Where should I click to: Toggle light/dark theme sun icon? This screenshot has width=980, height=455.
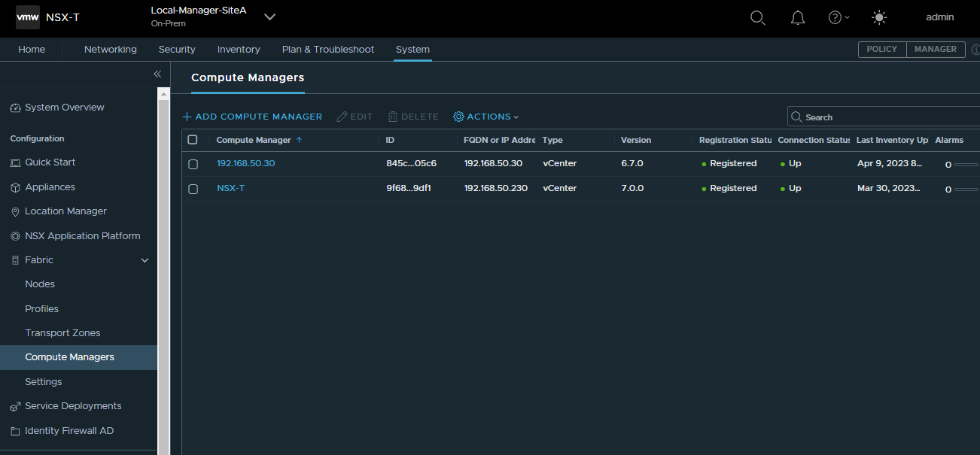click(878, 18)
